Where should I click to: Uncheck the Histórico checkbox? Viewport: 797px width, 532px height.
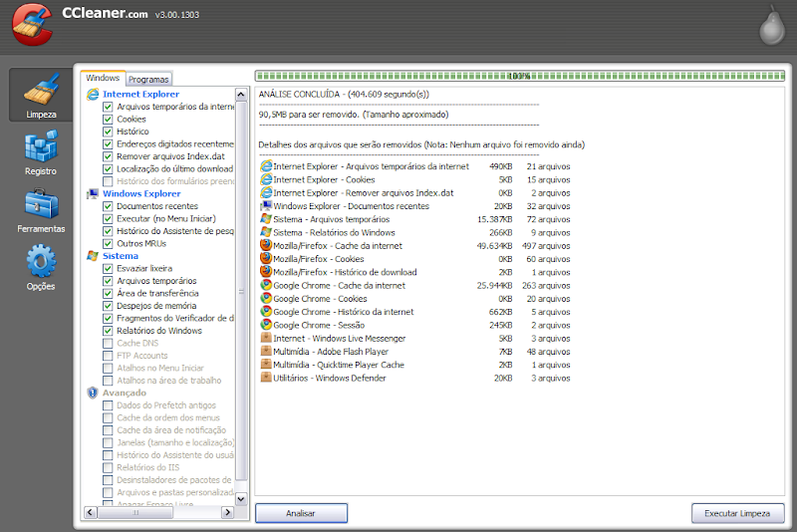(108, 132)
